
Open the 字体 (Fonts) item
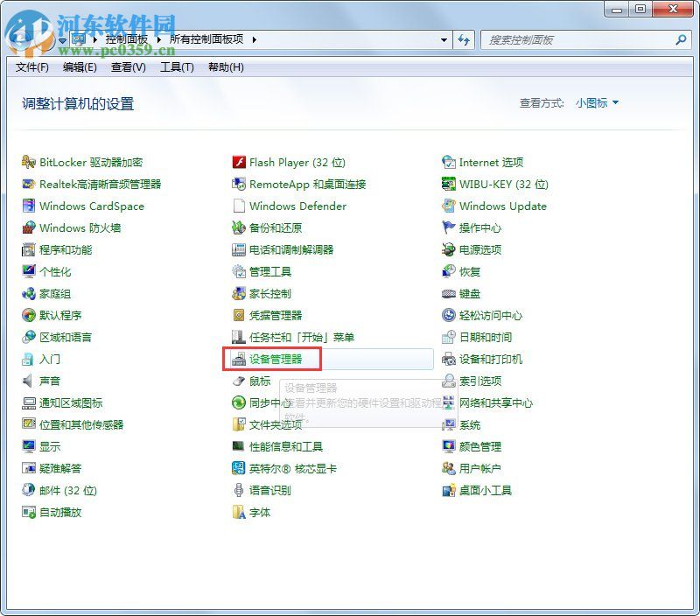point(258,513)
